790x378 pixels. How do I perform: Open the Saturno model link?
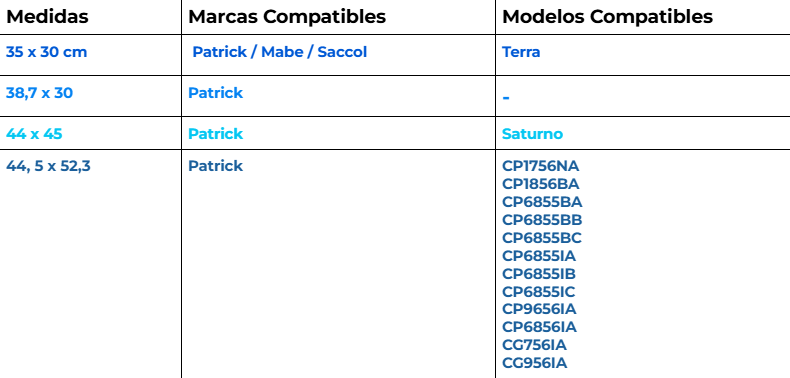coord(532,134)
